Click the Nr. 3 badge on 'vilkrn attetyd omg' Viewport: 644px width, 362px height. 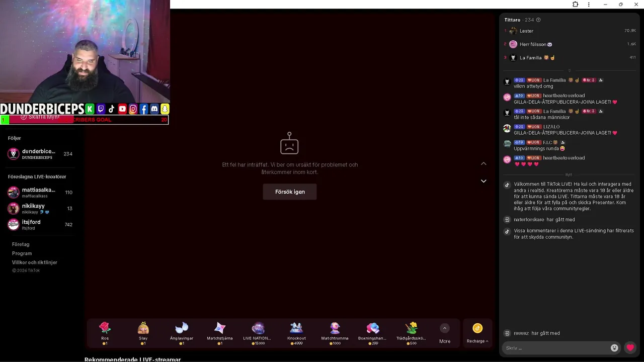589,80
